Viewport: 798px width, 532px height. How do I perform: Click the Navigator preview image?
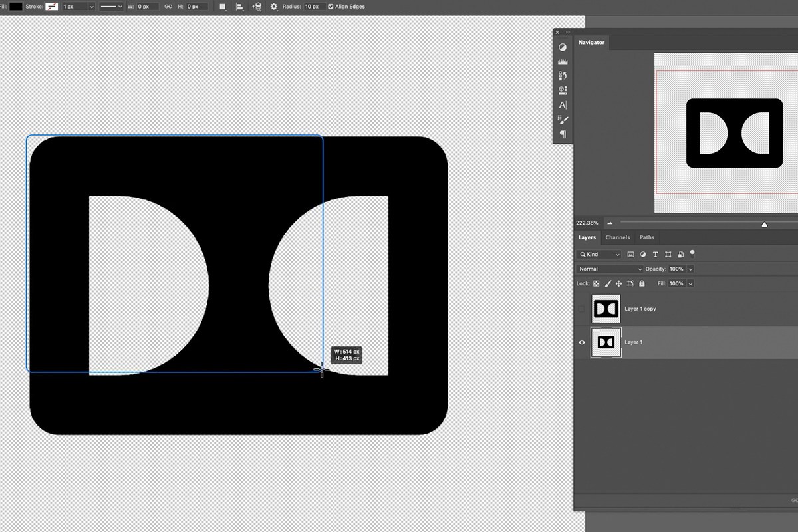tap(726, 133)
